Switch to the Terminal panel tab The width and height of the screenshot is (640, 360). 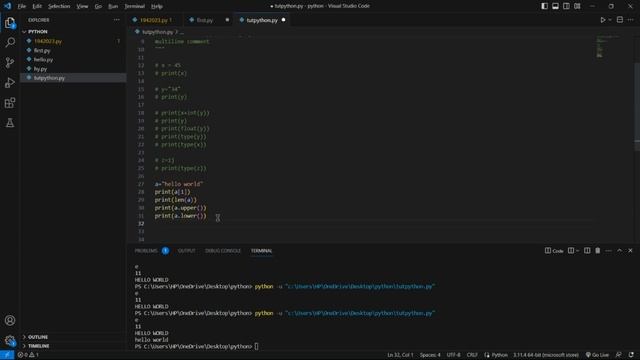[261, 251]
